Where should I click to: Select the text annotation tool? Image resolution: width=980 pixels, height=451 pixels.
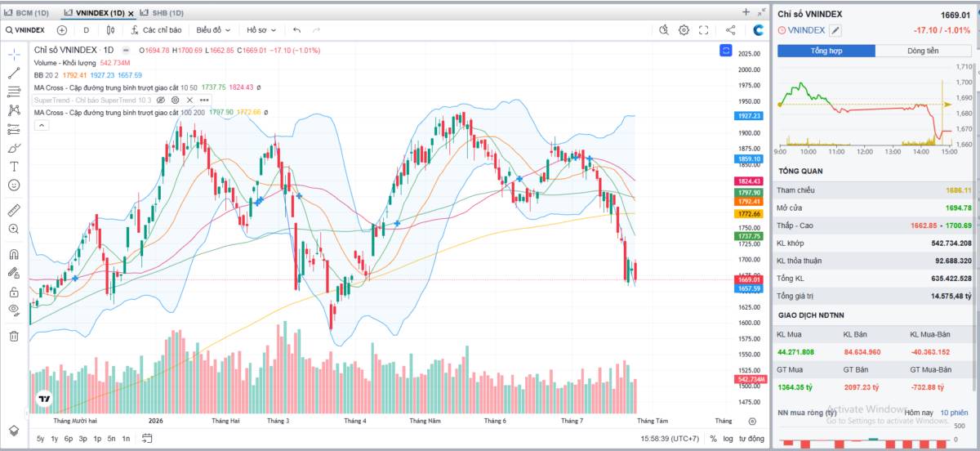tap(14, 166)
